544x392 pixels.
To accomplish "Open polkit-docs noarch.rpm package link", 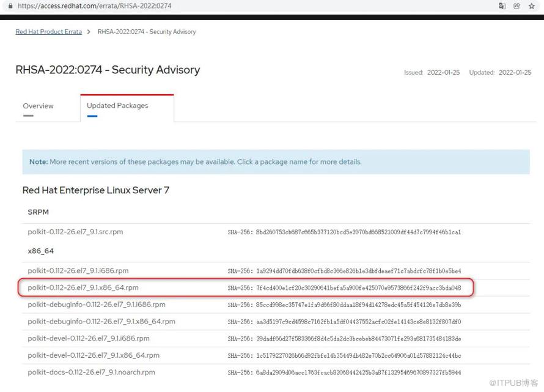I will click(x=91, y=372).
